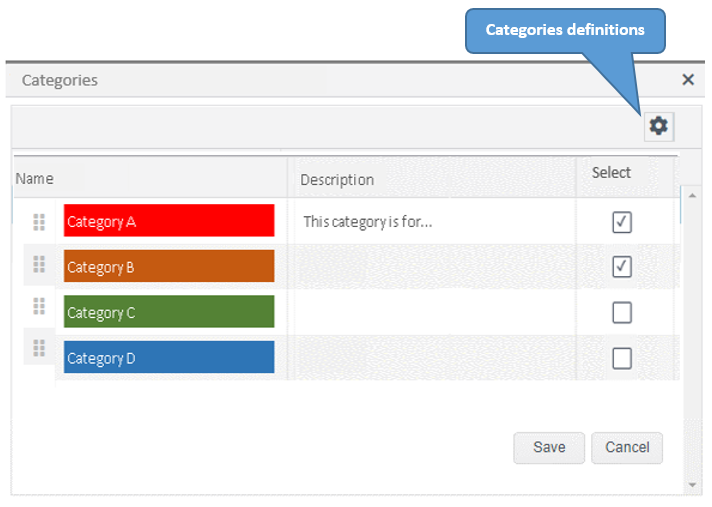Click drag handle for Category C row

pyautogui.click(x=39, y=306)
